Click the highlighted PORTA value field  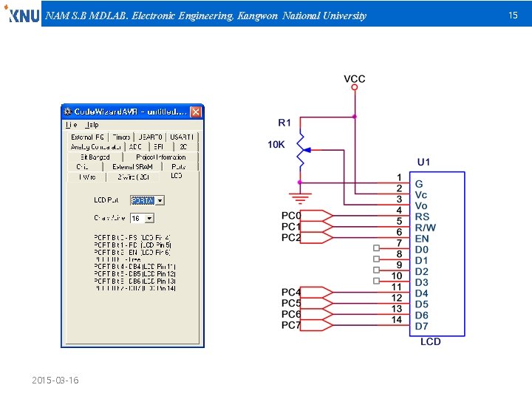(143, 200)
